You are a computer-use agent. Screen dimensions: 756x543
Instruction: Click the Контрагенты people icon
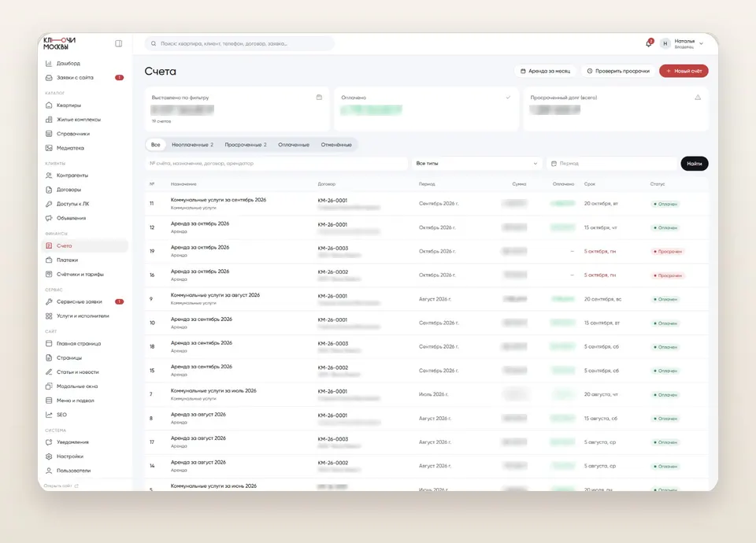(49, 175)
